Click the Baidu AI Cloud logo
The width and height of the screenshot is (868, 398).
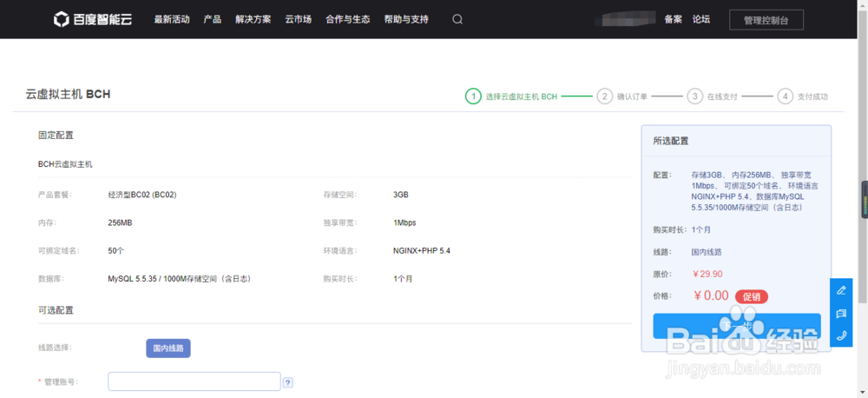point(93,19)
